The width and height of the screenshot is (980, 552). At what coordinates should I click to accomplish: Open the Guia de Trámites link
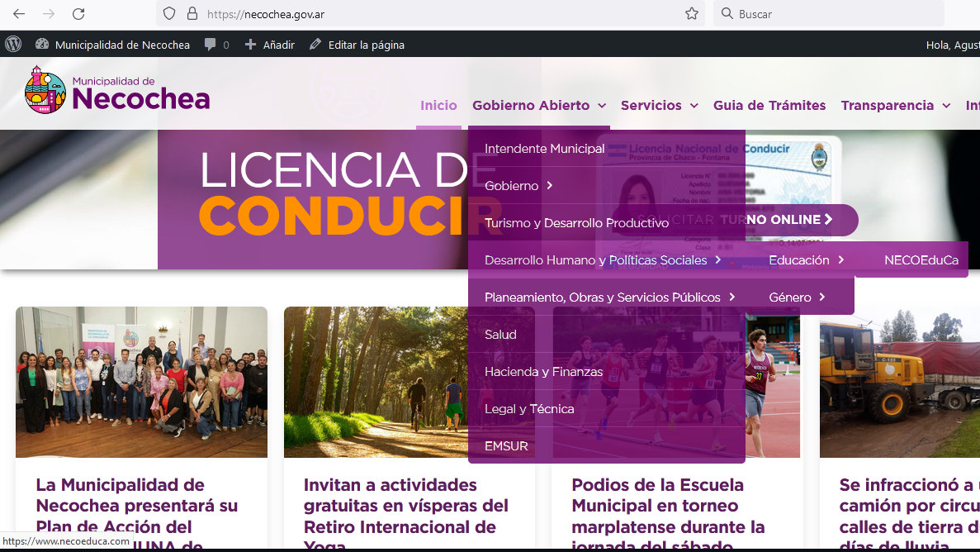pyautogui.click(x=769, y=106)
